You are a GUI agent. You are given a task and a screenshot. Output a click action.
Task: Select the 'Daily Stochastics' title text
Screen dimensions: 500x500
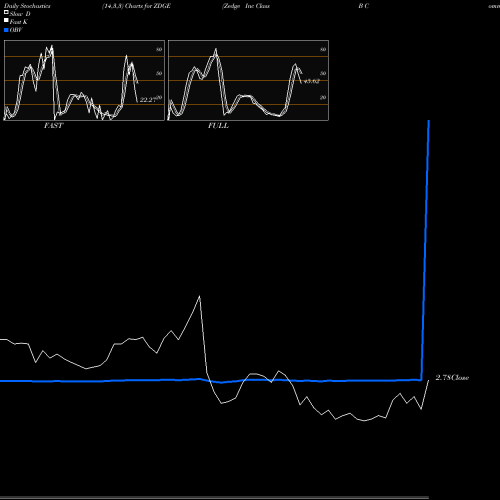pos(27,6)
